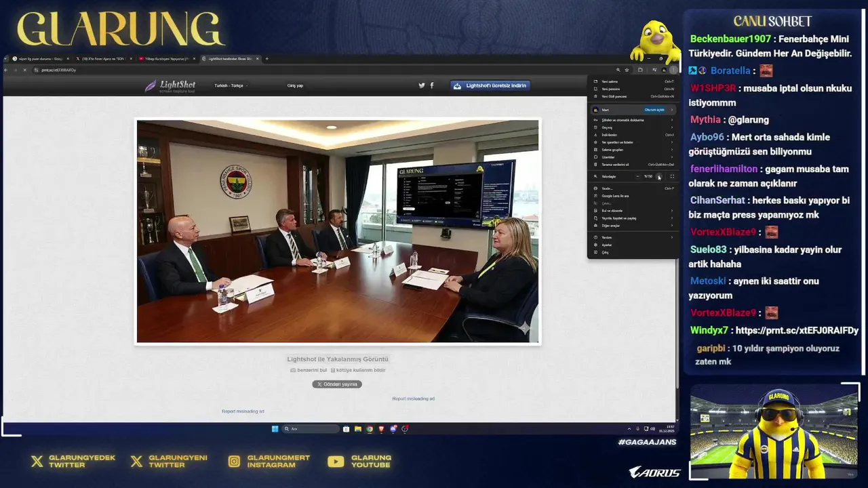Click the prnt.sc link in Windyx7's chat message

pos(797,331)
